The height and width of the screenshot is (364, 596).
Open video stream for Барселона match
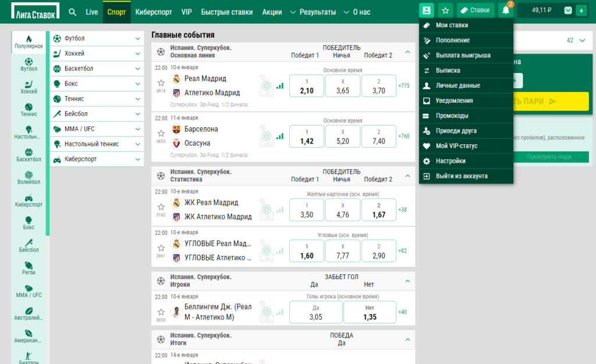tap(267, 136)
